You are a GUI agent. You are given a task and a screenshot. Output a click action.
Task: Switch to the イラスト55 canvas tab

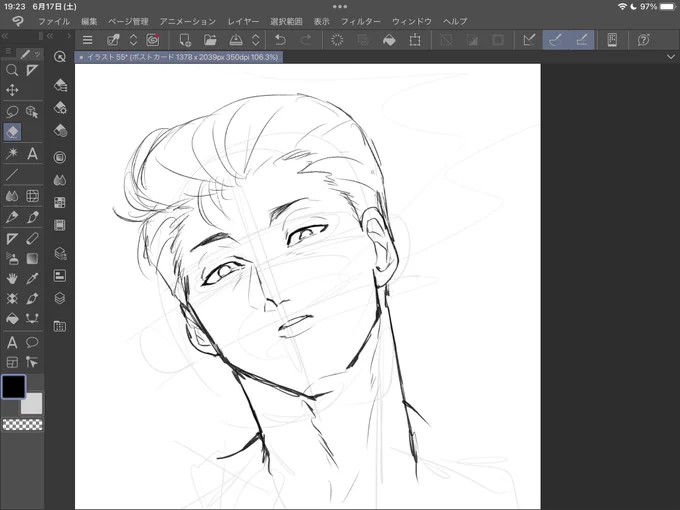[x=179, y=57]
